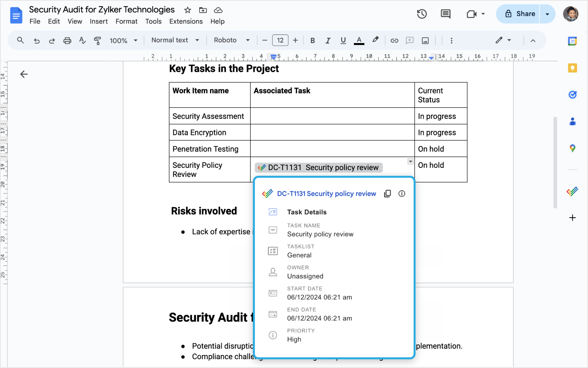Viewport: 588px width, 368px height.
Task: Click the Key Tasks in the Project heading
Action: click(x=224, y=68)
